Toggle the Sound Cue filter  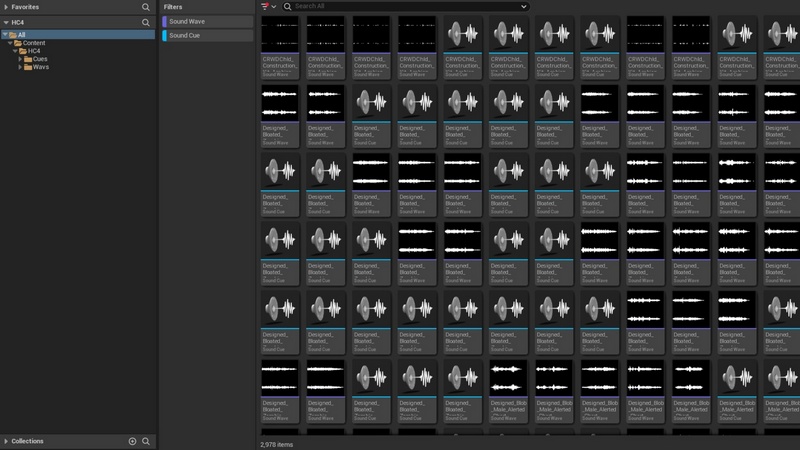click(207, 35)
